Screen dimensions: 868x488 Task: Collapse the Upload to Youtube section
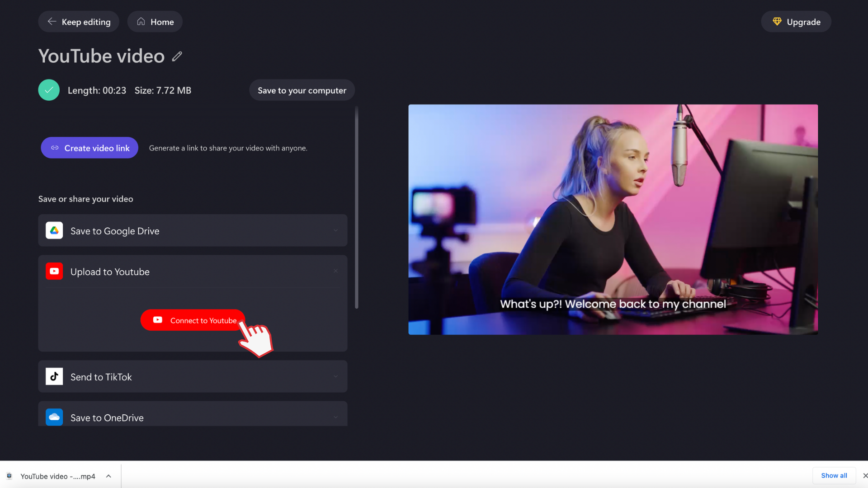coord(335,271)
